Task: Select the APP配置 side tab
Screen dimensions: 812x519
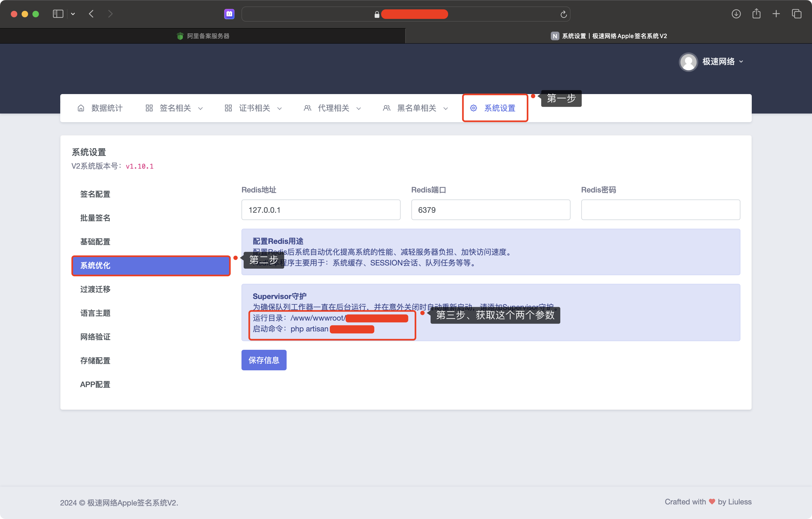Action: pos(151,384)
